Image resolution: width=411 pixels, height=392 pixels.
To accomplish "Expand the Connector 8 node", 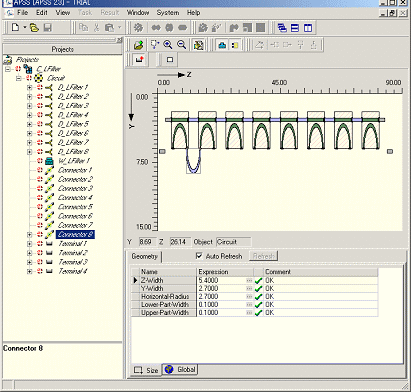I will [x=30, y=235].
